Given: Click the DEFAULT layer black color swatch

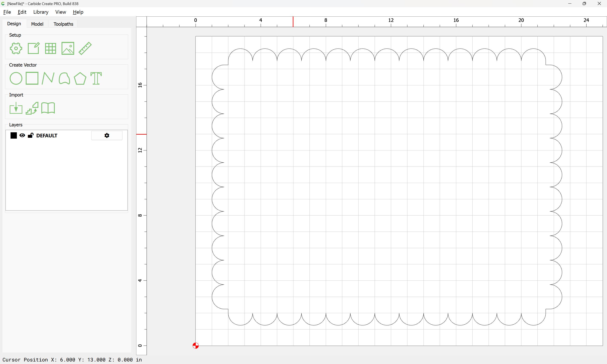Looking at the screenshot, I should click(14, 135).
